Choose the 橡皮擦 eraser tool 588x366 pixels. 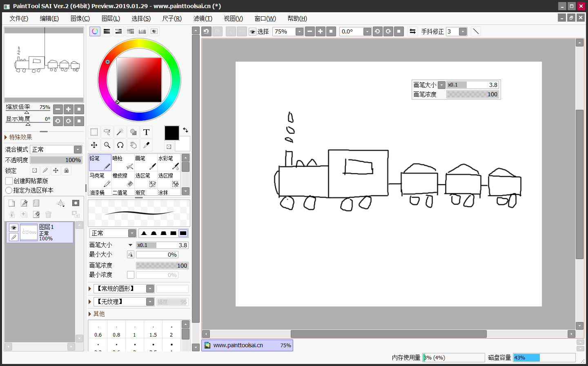tap(123, 180)
